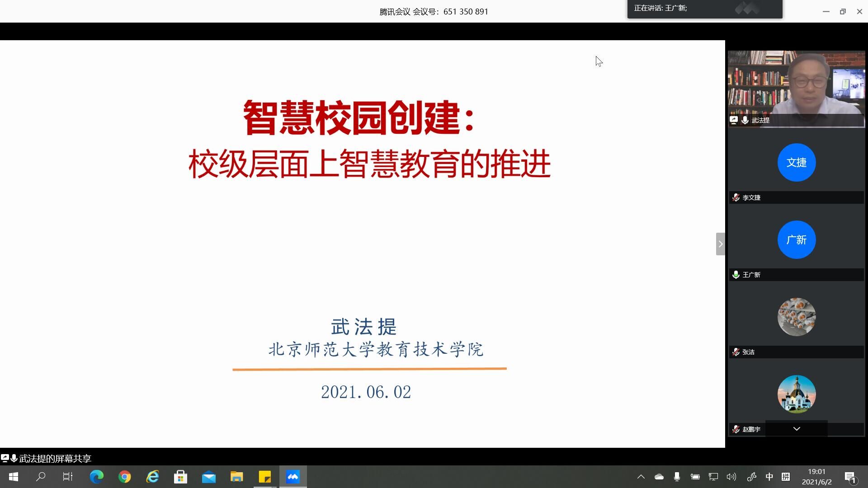This screenshot has height=488, width=868.
Task: Show hidden system tray icons
Action: point(641,477)
